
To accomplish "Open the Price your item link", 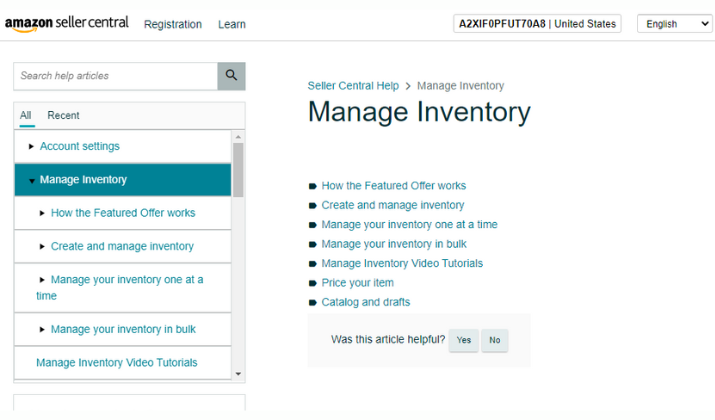I will 358,283.
